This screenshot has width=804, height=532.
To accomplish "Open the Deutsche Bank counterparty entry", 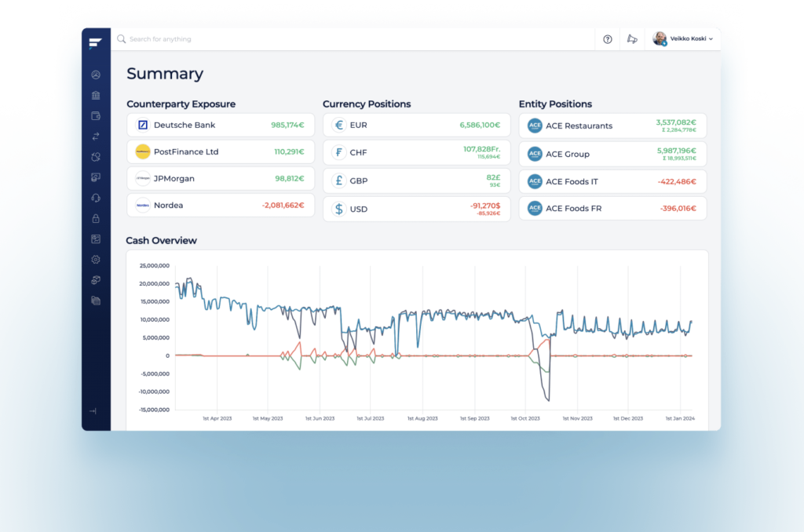I will click(221, 125).
